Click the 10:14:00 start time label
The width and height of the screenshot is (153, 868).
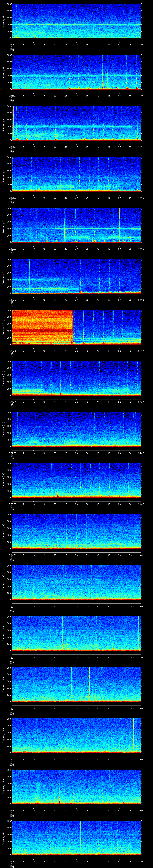tap(12, 44)
